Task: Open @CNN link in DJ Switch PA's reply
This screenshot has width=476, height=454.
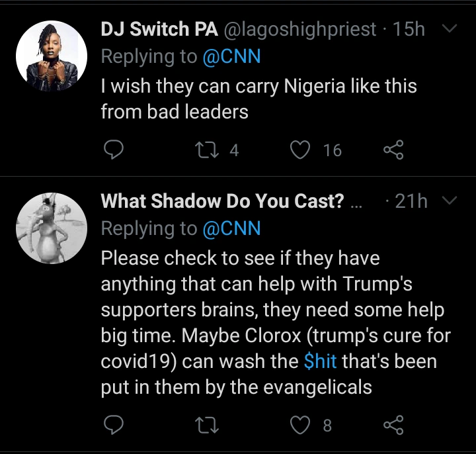Action: 231,58
